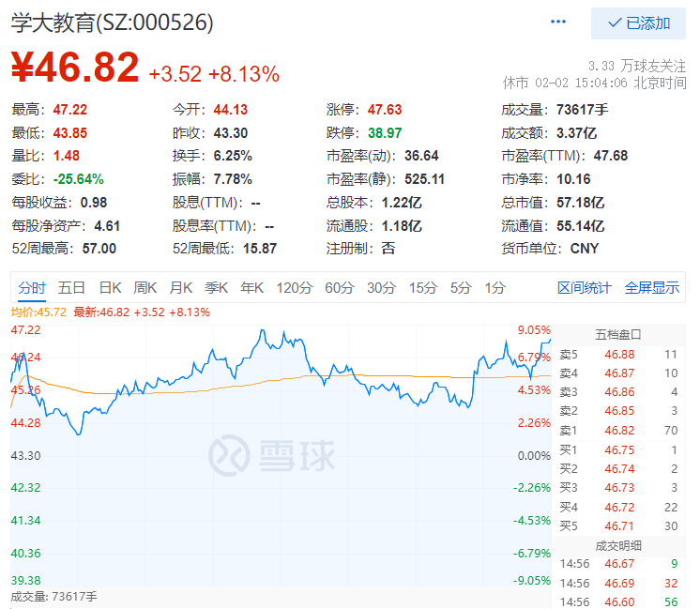Image resolution: width=700 pixels, height=609 pixels.
Task: Click the 委比 value -25.64%
Action: pos(78,179)
